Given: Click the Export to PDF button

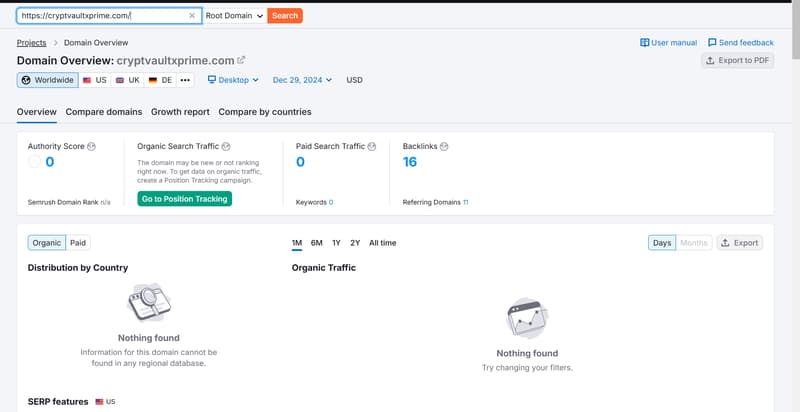Looking at the screenshot, I should tap(737, 60).
